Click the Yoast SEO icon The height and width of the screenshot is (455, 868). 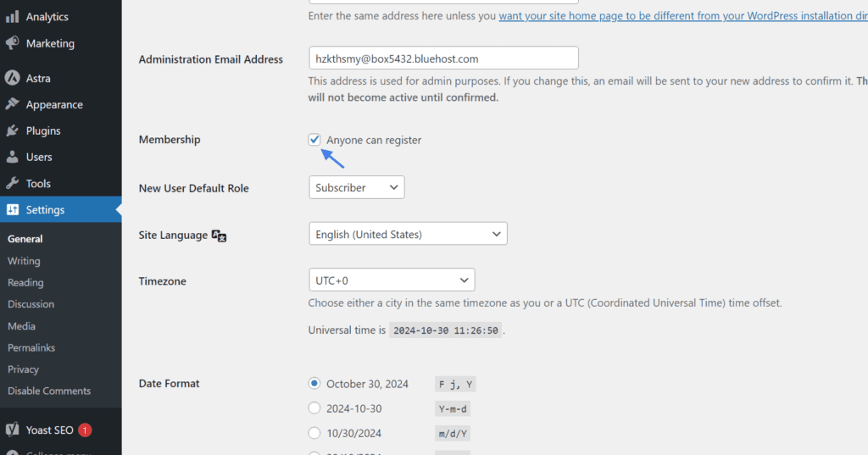tap(12, 430)
